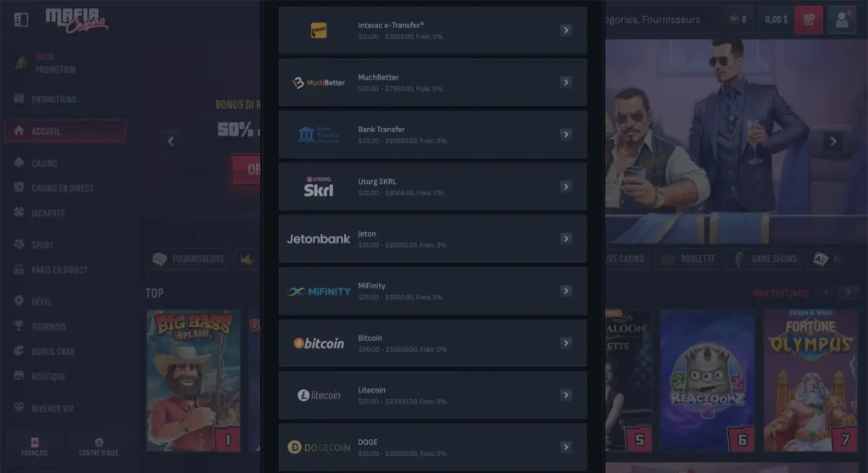Viewport: 868px width, 473px height.
Task: Open Reactoonz 2 game thumbnail
Action: 708,381
